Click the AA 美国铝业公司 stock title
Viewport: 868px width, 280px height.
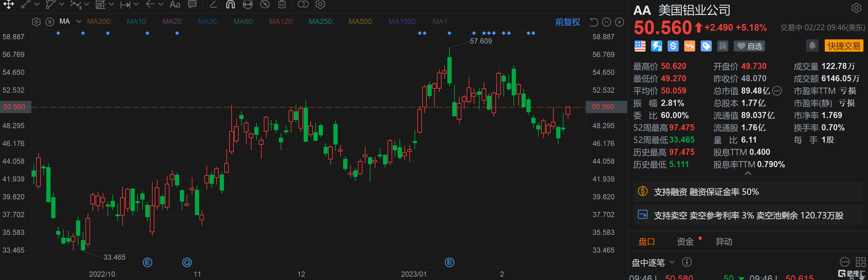(681, 10)
